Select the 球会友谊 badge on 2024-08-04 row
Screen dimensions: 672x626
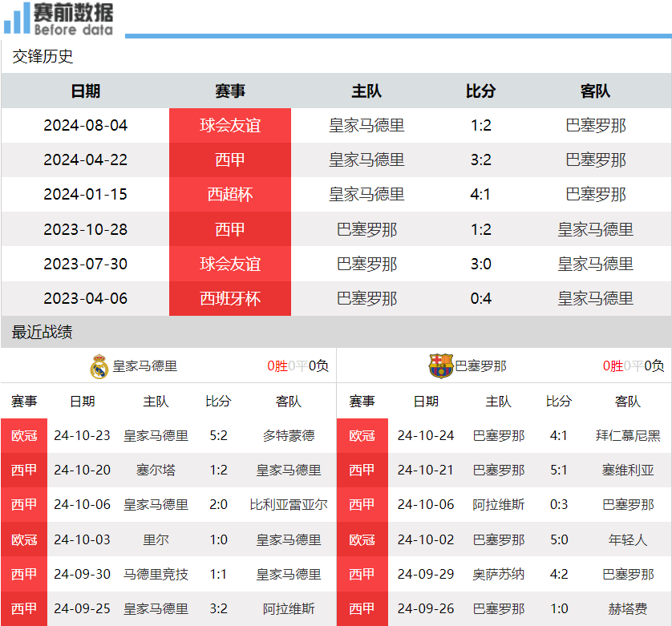click(230, 125)
